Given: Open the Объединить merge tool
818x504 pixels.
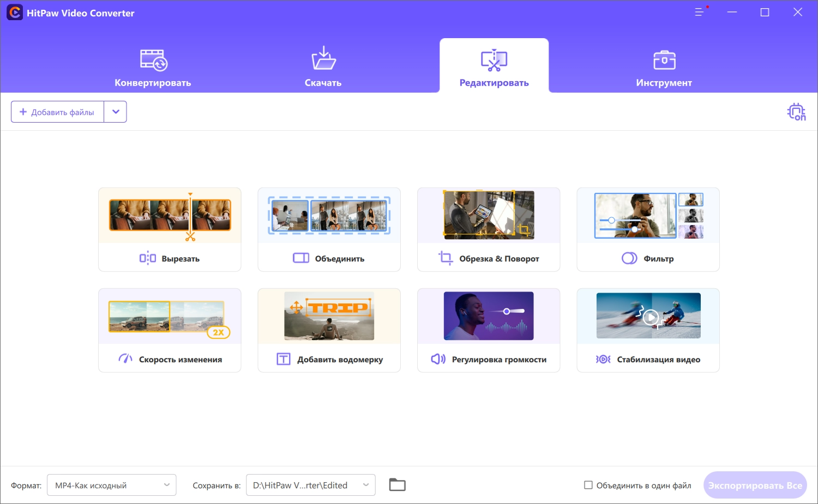Looking at the screenshot, I should click(x=329, y=229).
